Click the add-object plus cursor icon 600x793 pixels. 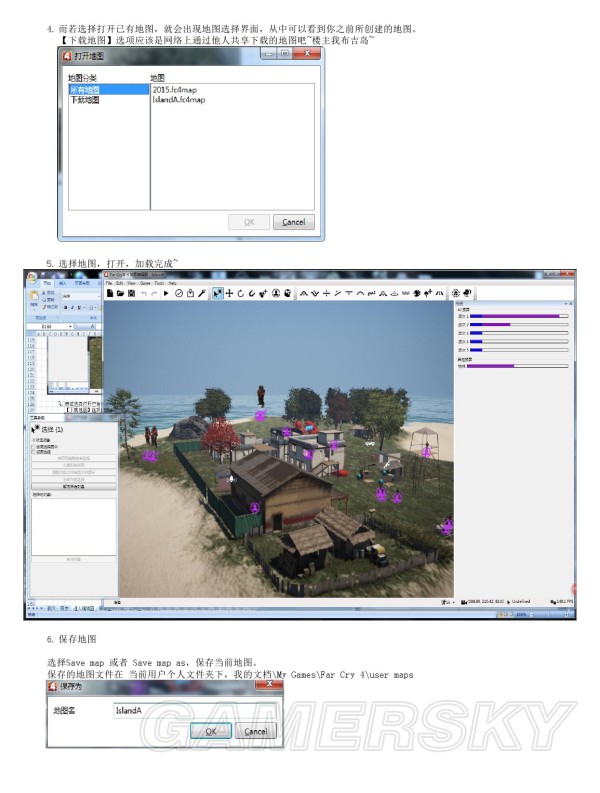coord(263,293)
